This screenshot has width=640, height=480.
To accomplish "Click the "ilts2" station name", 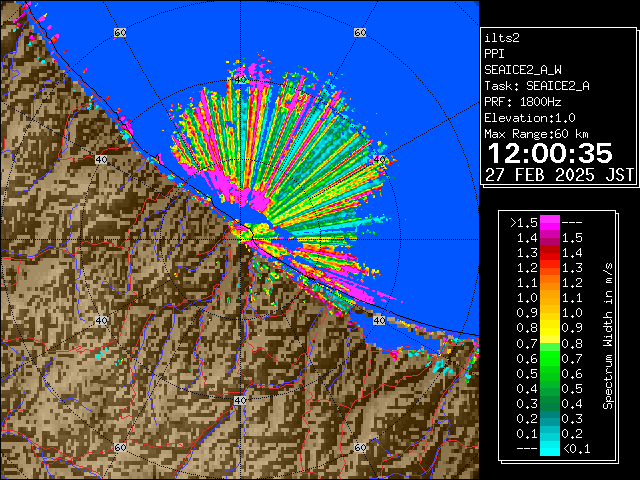I will point(502,38).
